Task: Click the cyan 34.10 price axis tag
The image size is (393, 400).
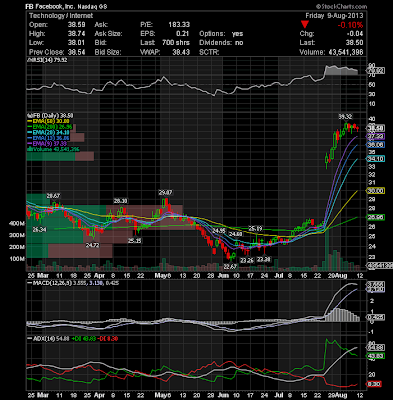Action: click(x=375, y=159)
